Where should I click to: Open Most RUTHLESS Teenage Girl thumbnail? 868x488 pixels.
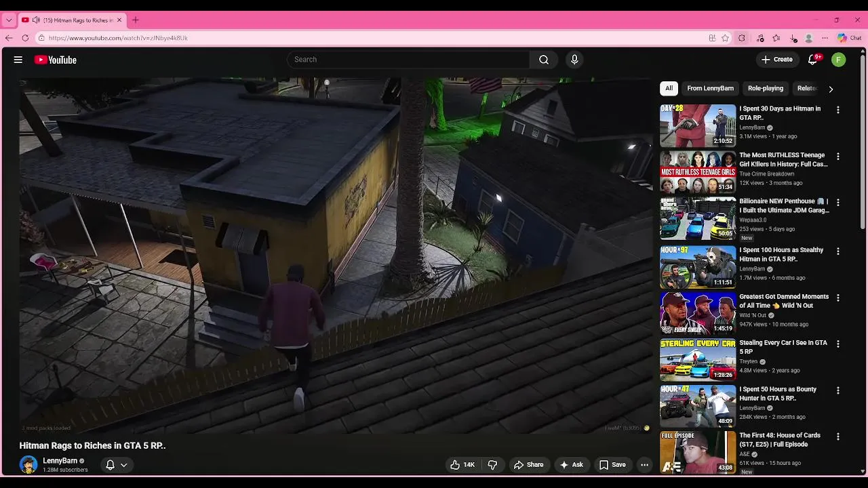[698, 172]
